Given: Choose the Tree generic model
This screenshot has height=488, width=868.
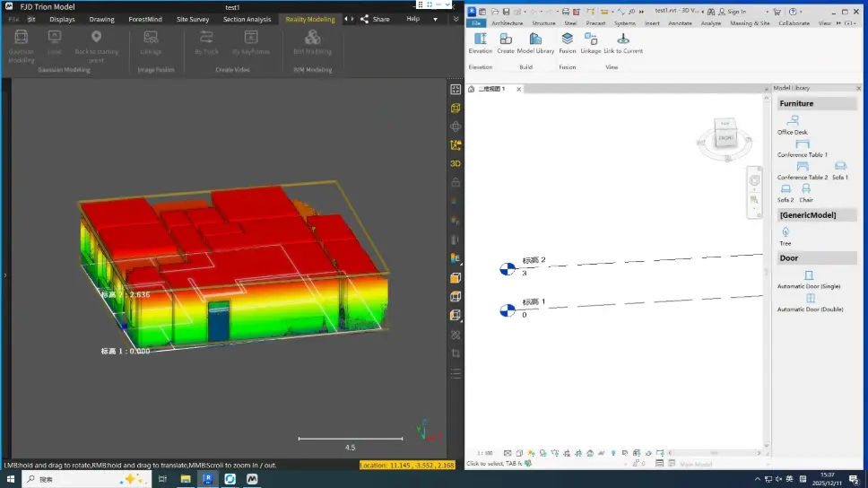Looking at the screenshot, I should 786,233.
